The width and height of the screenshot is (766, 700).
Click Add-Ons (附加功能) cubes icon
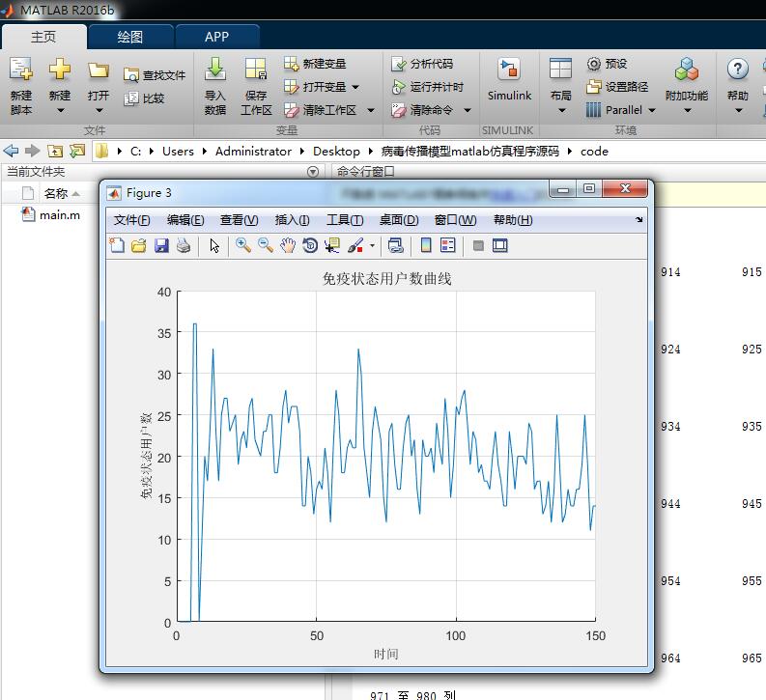click(x=687, y=69)
